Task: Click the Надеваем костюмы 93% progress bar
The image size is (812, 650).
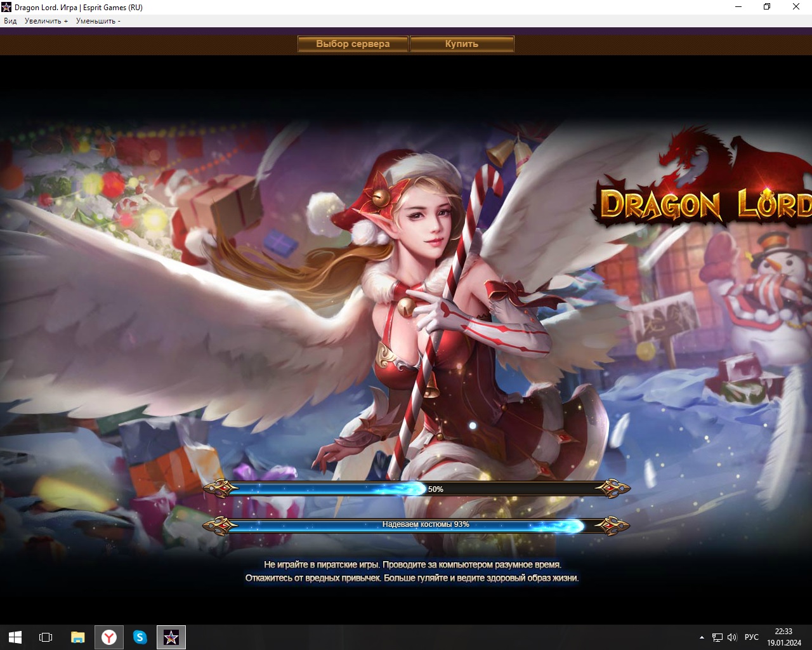Action: tap(416, 525)
